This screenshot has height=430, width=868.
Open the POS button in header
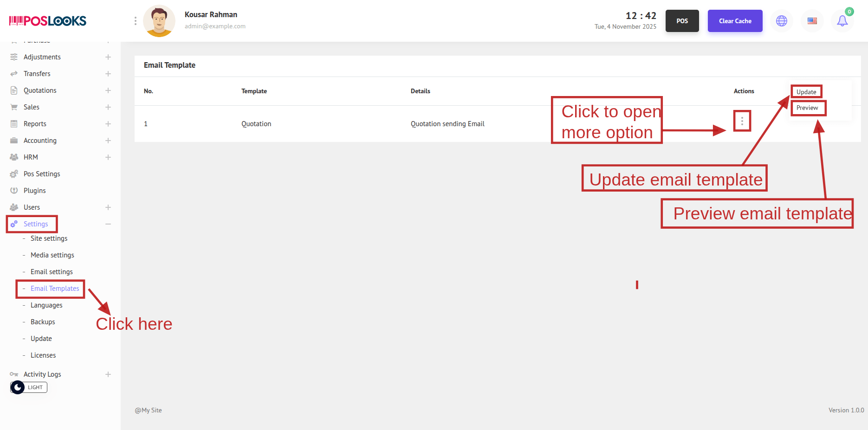682,21
